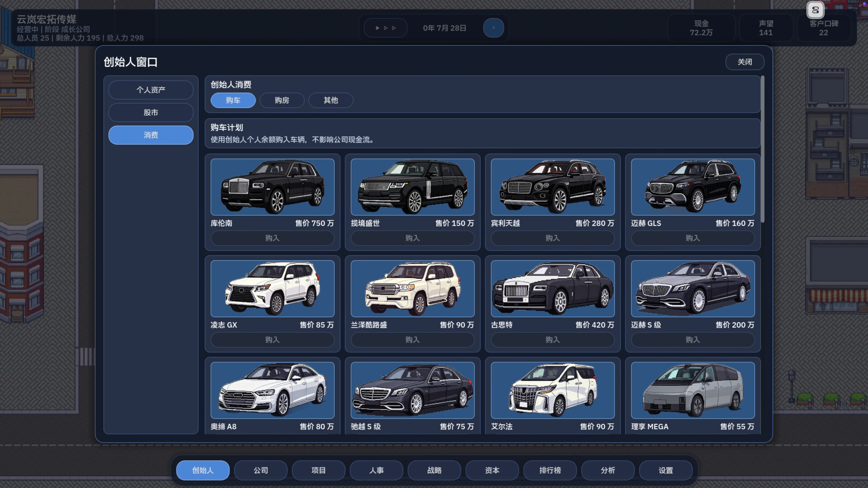Click the 奥缔 A8 car image
Image resolution: width=868 pixels, height=488 pixels.
tap(273, 390)
